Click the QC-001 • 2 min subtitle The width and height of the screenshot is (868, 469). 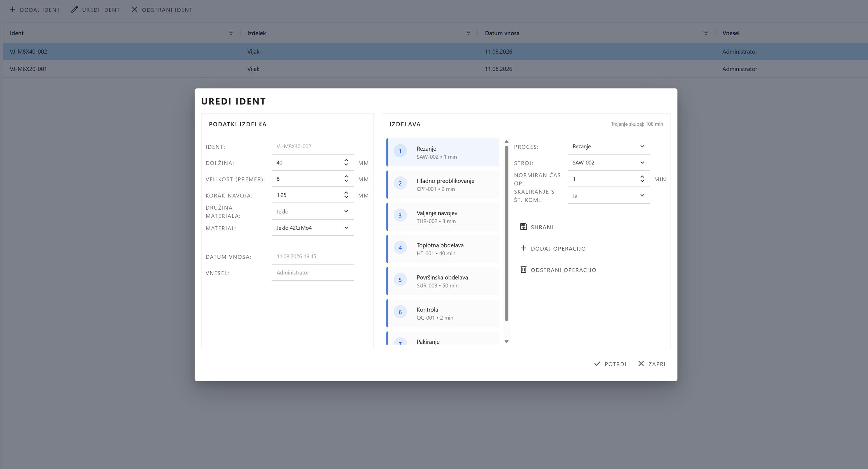435,318
